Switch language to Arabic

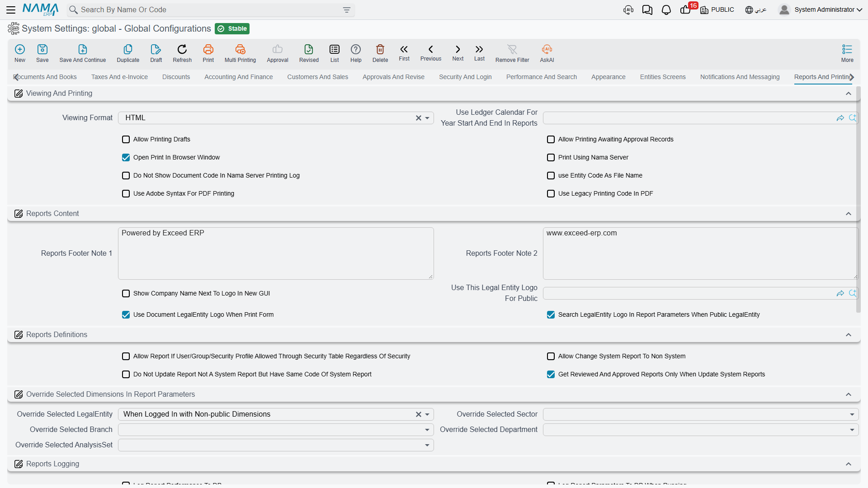[x=756, y=9]
